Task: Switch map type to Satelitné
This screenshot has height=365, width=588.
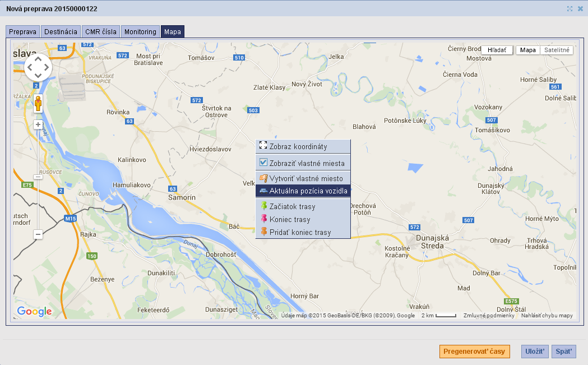Action: point(557,50)
